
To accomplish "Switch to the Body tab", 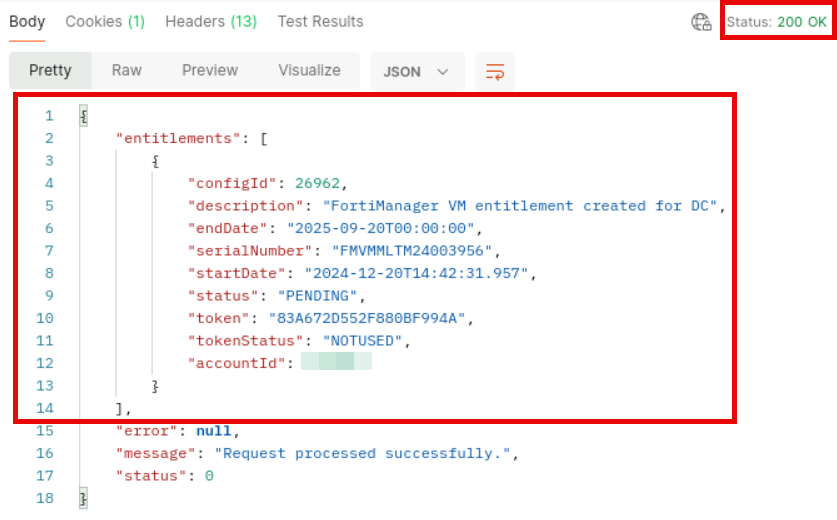I will click(27, 22).
